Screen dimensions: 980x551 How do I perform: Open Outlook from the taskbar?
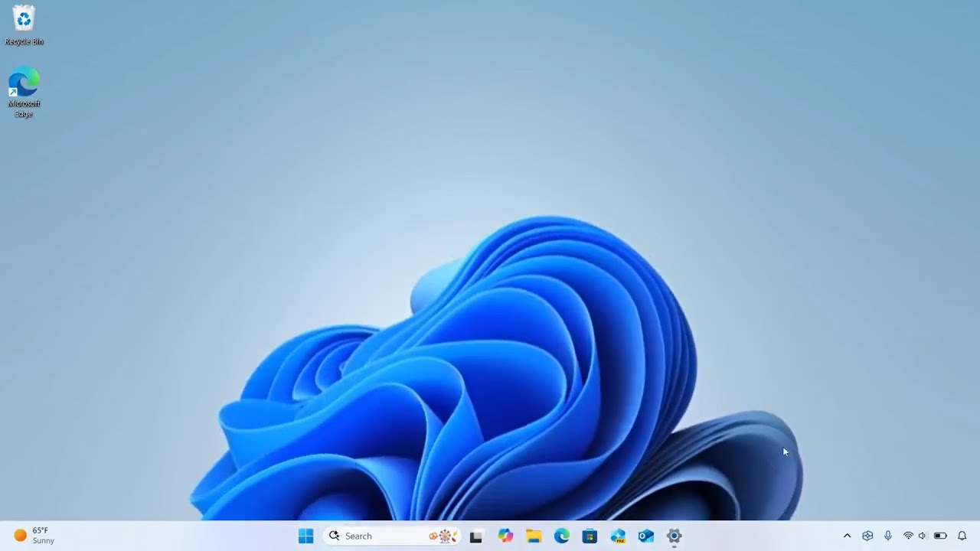(x=645, y=536)
